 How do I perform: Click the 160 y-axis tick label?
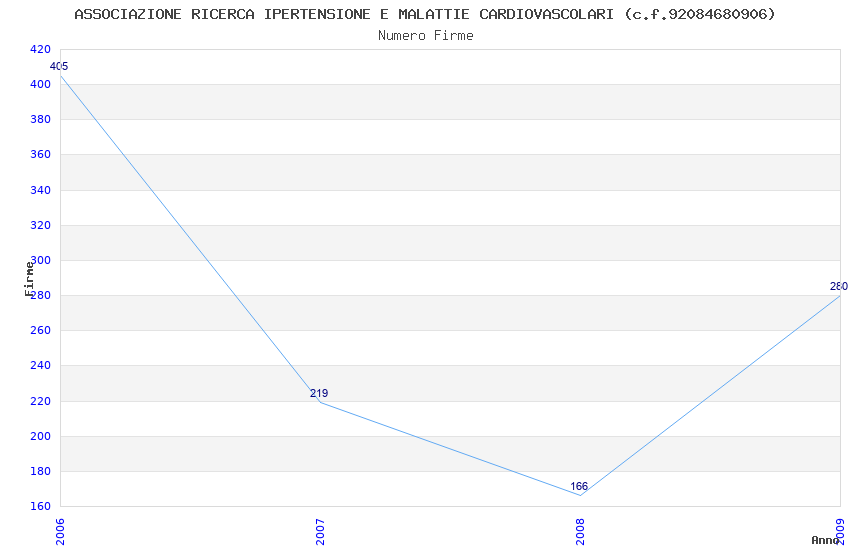coord(41,506)
